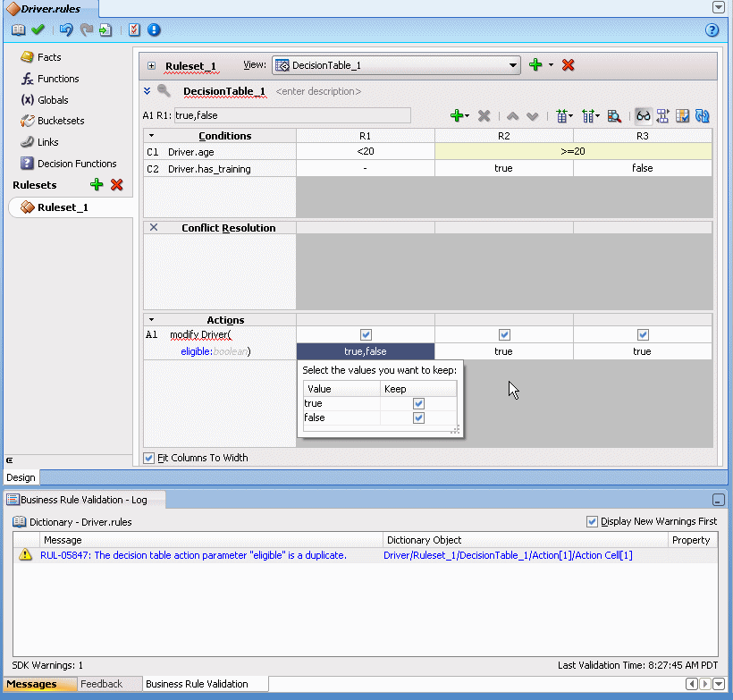Click the enter description field
733x700 pixels.
tap(318, 91)
